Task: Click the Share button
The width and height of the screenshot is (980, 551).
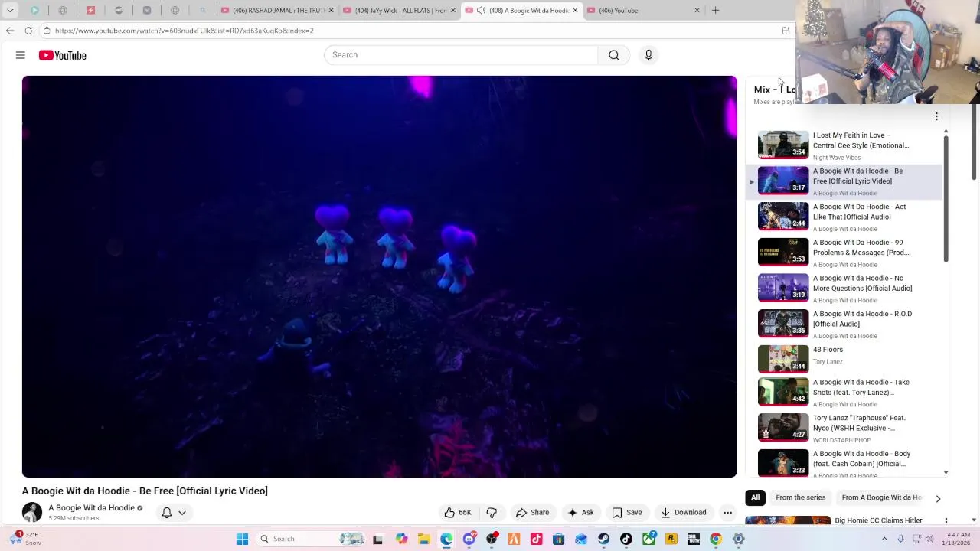Action: tap(532, 513)
